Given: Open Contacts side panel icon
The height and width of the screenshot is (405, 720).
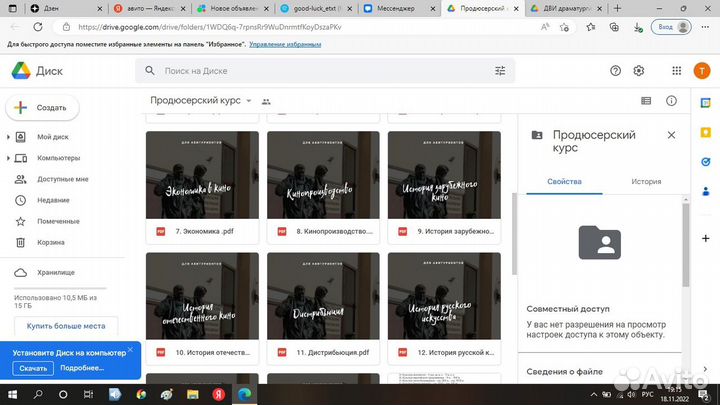Looking at the screenshot, I should point(706,191).
